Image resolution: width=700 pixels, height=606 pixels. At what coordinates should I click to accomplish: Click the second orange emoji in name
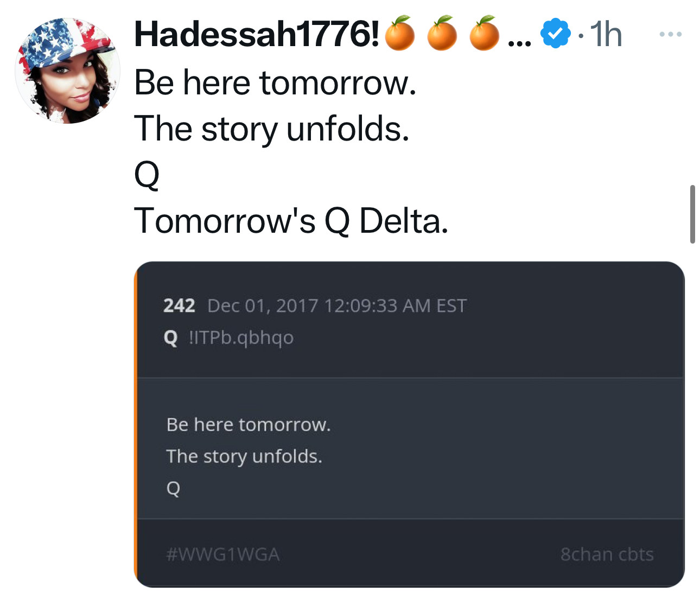point(442,34)
